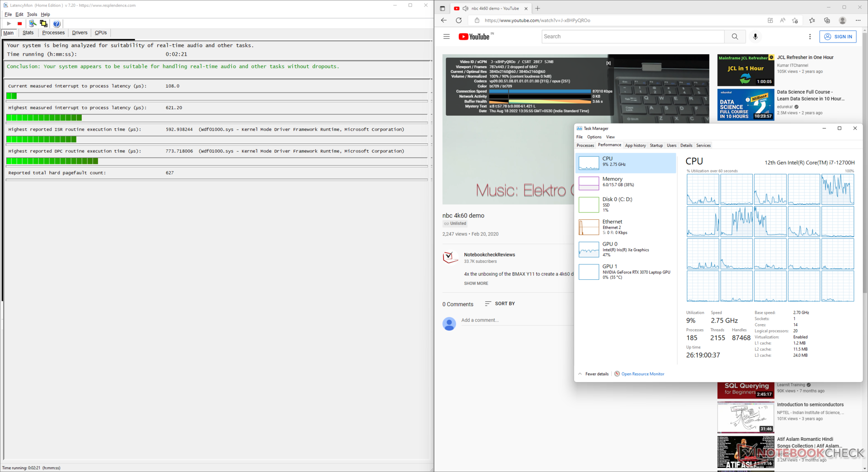
Task: Select GPU 1 NVIDIA RTX 3070 item
Action: (626, 272)
